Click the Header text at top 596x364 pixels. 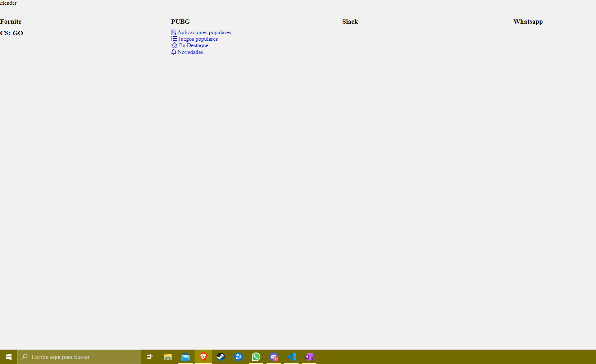pos(8,3)
